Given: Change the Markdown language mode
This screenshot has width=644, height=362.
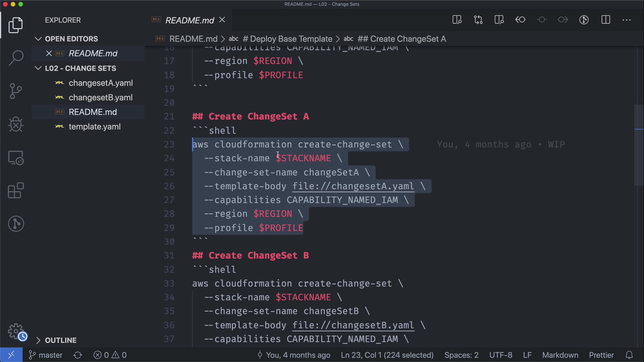Looking at the screenshot, I should pyautogui.click(x=560, y=355).
